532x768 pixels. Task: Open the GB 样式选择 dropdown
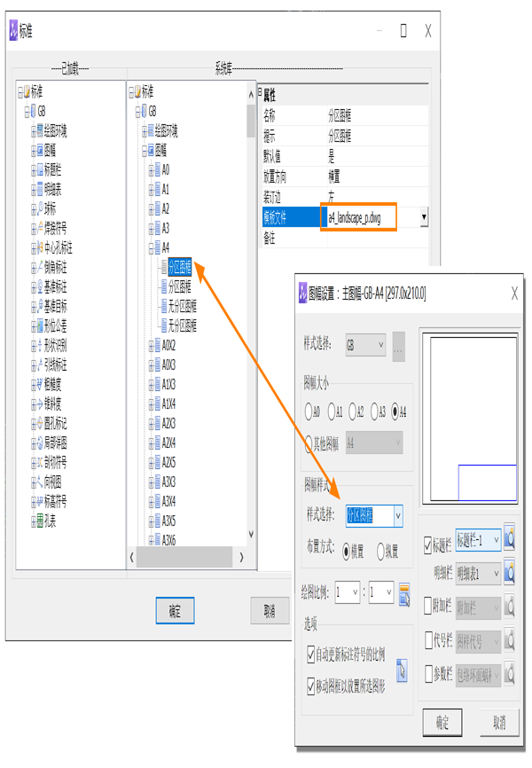[365, 345]
